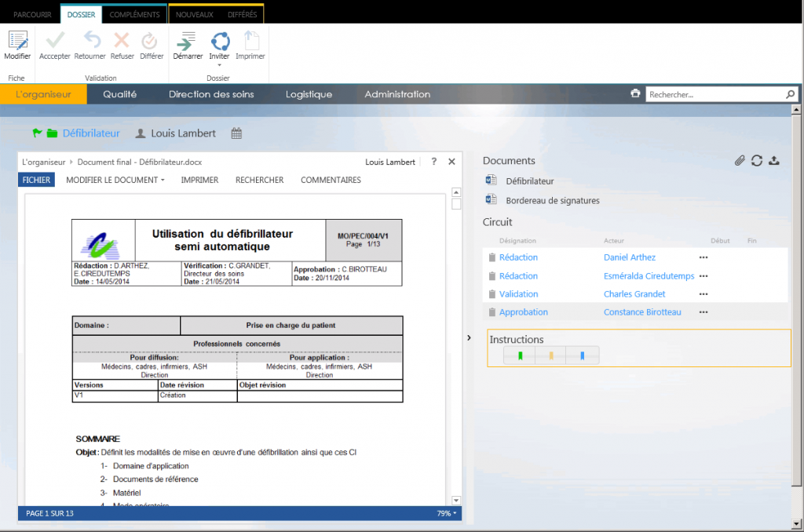Switch to the Compléments ribbon tab

pos(134,14)
